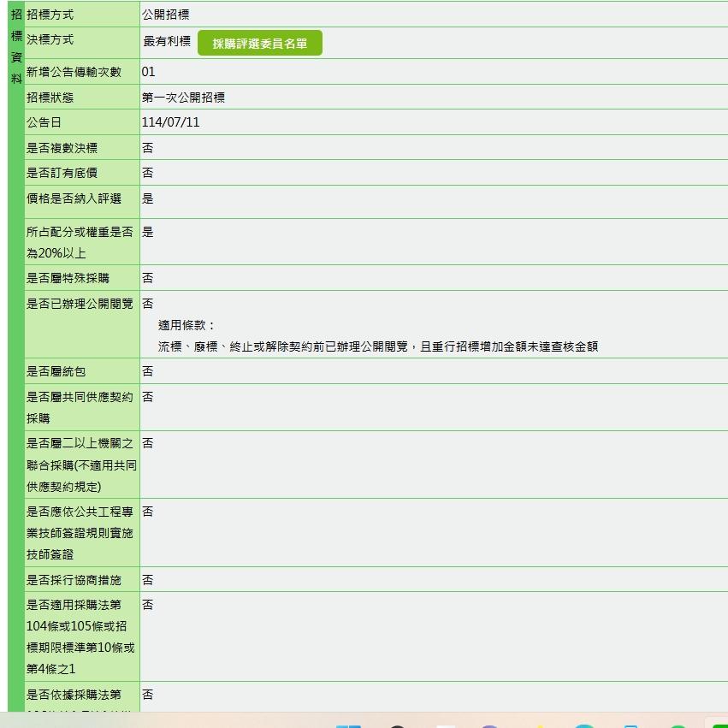The height and width of the screenshot is (728, 728).
Task: Select the 流標、廢標、終止或解除契約 clause sentence
Action: pos(378,346)
